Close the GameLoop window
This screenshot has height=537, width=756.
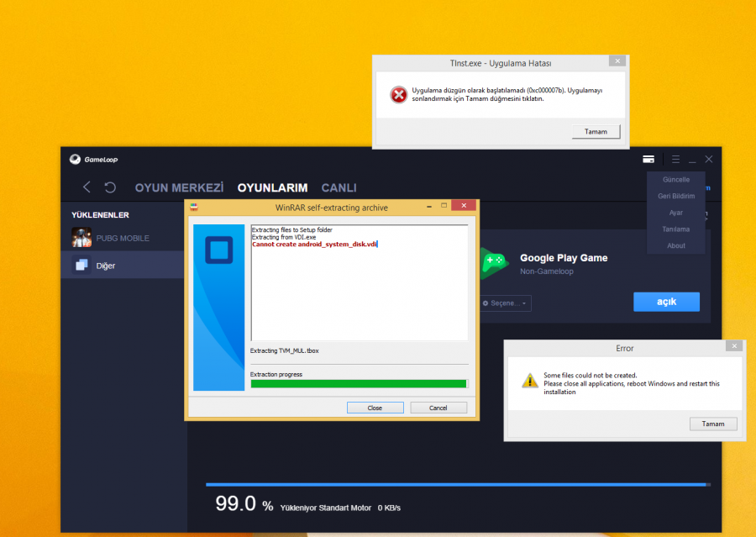pos(709,159)
